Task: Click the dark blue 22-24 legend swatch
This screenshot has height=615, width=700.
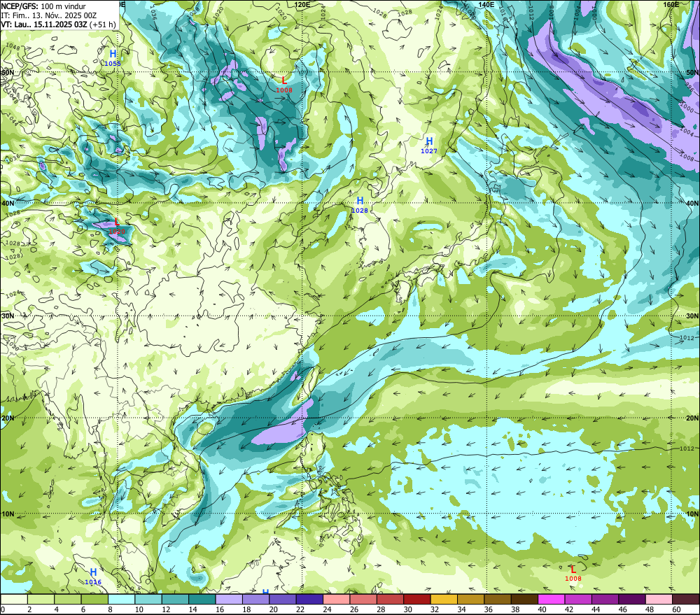Action: click(x=309, y=600)
